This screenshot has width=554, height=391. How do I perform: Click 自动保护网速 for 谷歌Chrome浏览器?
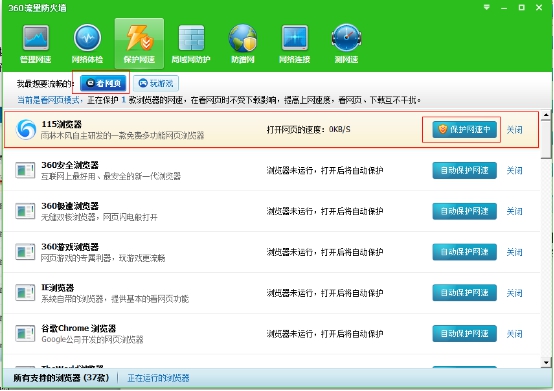465,334
